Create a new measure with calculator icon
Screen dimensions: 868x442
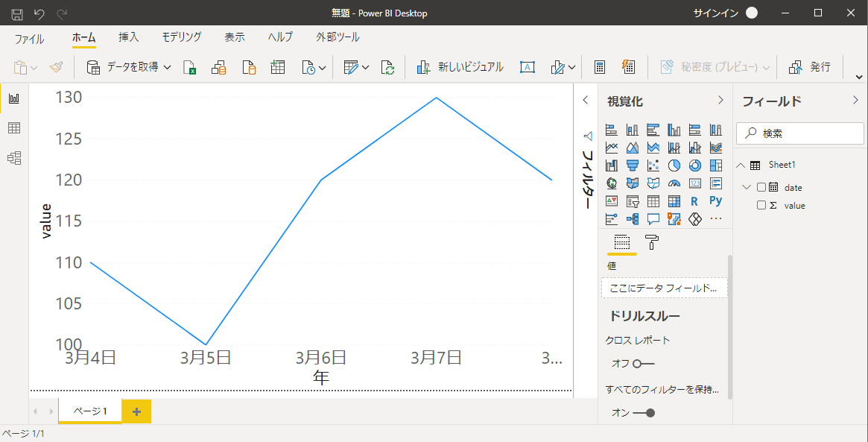(599, 68)
